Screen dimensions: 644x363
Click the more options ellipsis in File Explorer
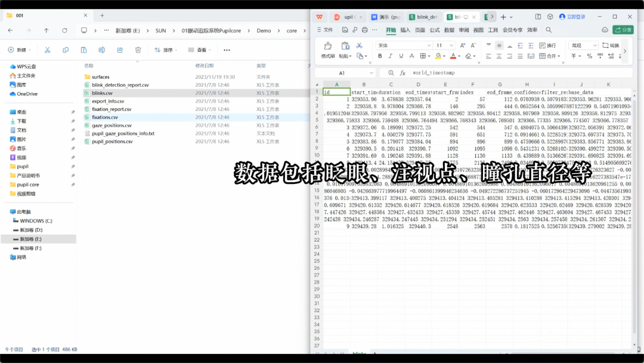coord(227,50)
